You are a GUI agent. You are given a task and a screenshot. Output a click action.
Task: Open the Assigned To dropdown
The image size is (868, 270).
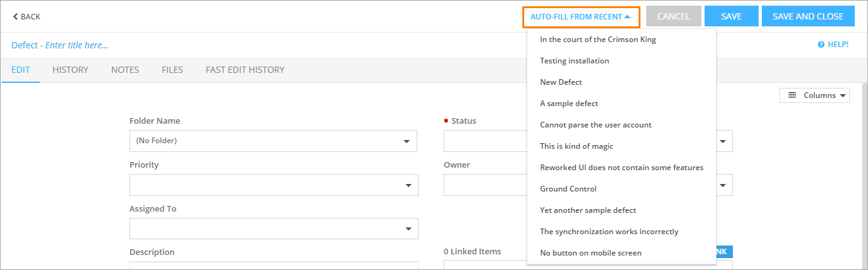click(x=273, y=229)
